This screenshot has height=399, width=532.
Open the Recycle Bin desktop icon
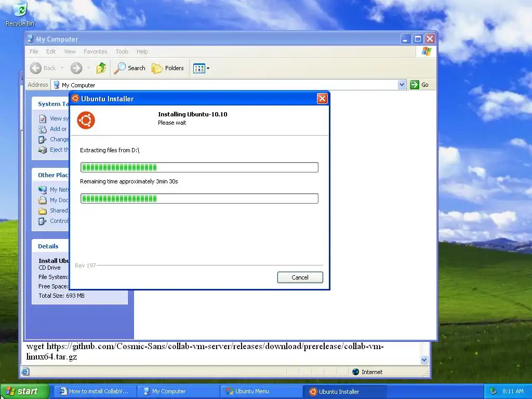click(x=20, y=14)
